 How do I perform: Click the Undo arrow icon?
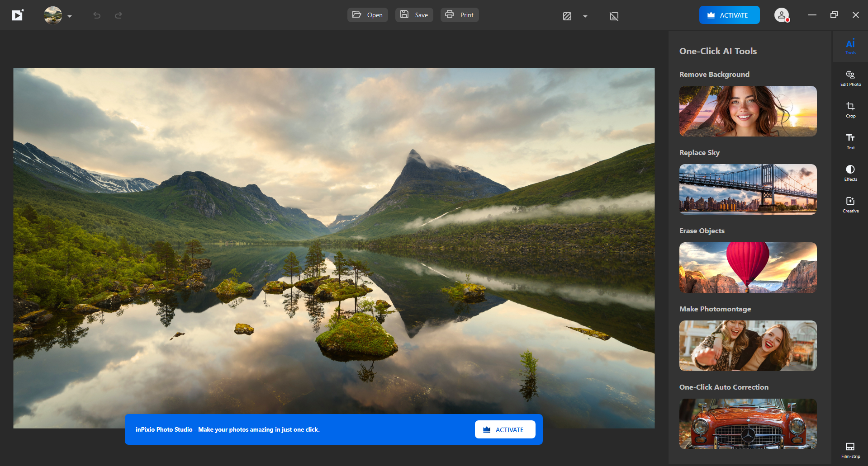pos(97,15)
